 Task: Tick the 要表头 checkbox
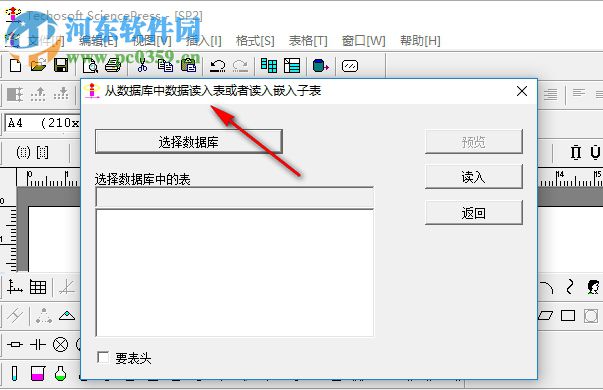[x=103, y=358]
